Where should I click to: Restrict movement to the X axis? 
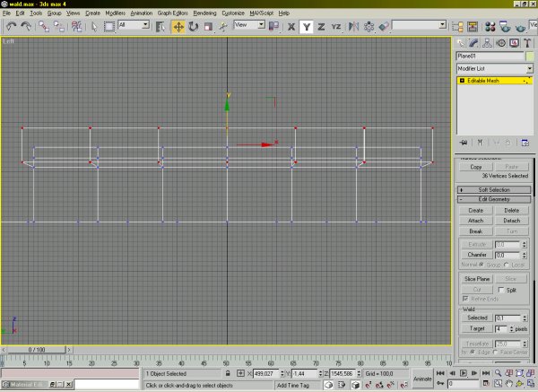click(x=291, y=27)
